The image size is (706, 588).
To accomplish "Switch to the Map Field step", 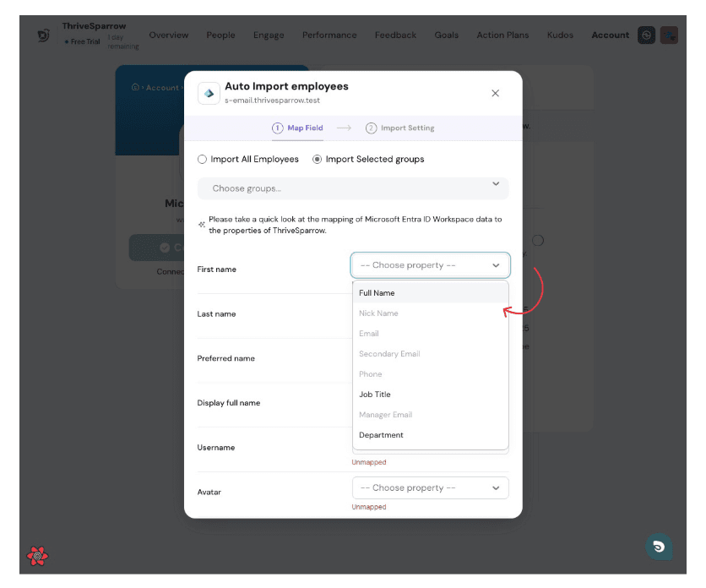I will (297, 128).
